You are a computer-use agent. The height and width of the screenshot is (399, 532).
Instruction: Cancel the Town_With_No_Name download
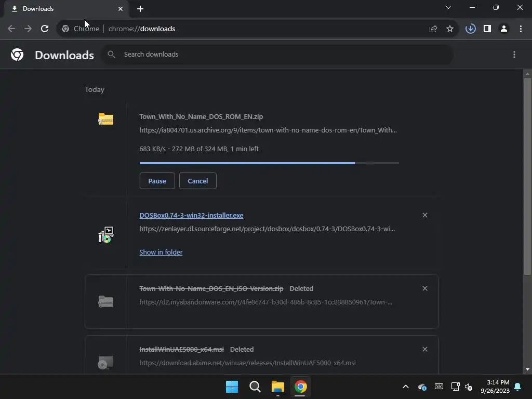[198, 181]
